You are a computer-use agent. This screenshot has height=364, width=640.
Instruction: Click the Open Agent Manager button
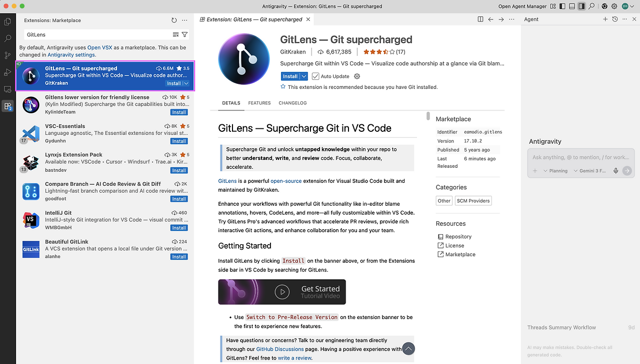point(522,6)
